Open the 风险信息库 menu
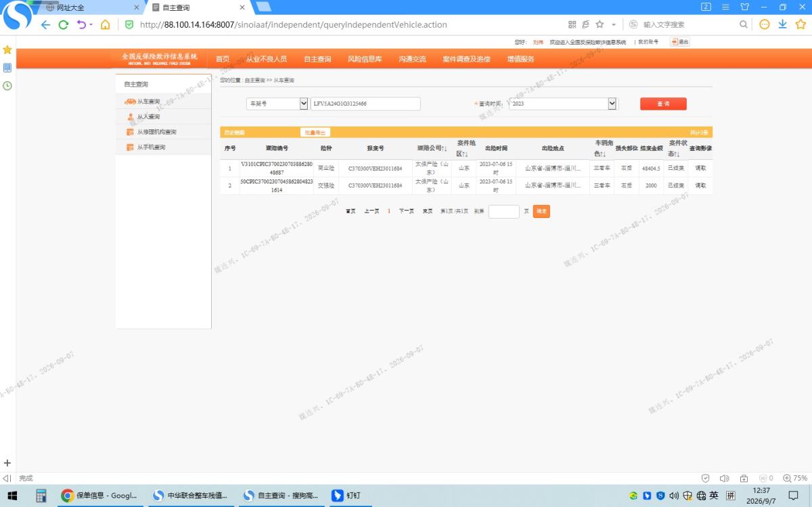Viewport: 812px width, 507px height. pos(365,59)
